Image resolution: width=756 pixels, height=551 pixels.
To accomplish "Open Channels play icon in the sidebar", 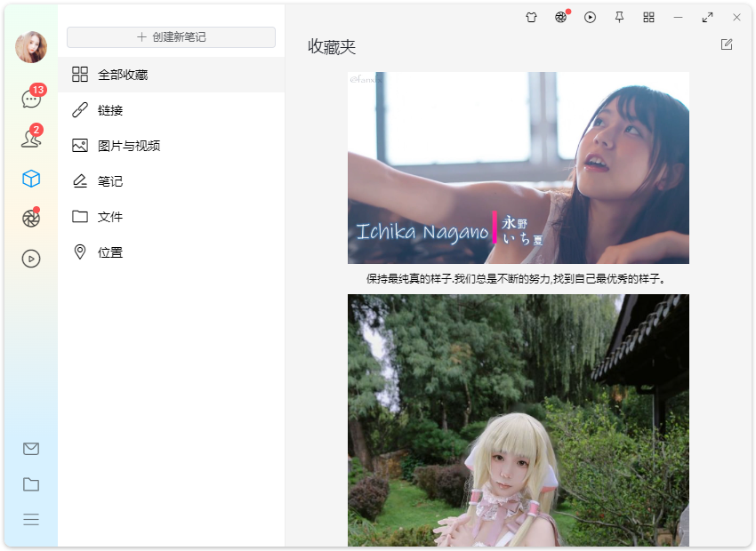I will tap(30, 259).
